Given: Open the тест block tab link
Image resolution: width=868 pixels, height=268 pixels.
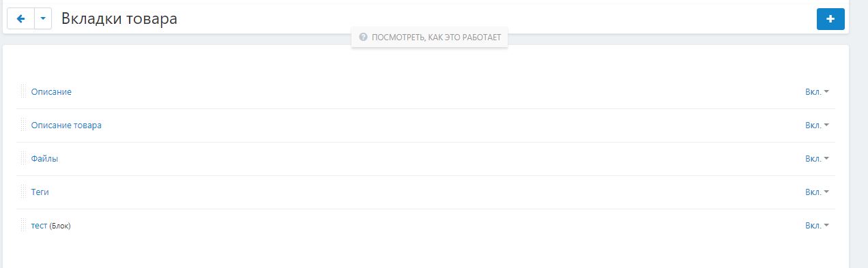Looking at the screenshot, I should click(40, 225).
